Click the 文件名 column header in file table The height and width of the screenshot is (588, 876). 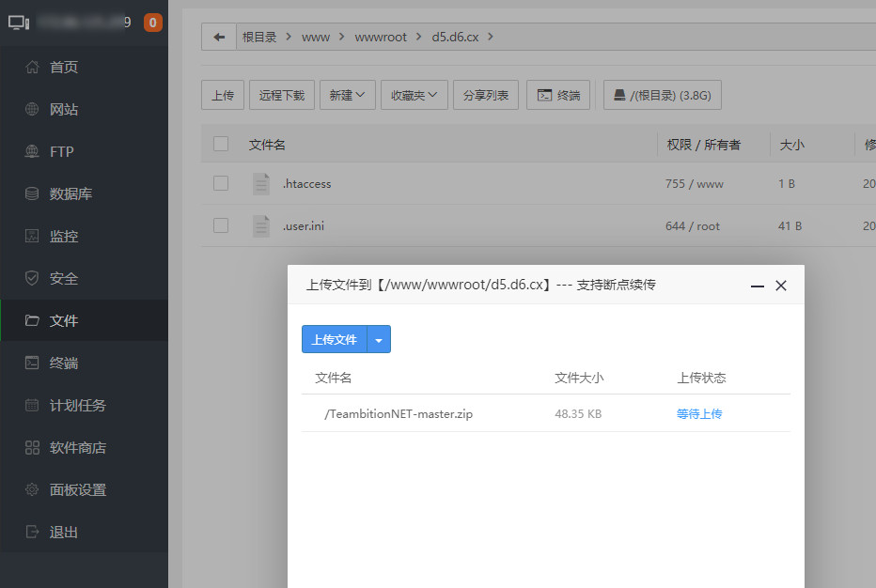(x=267, y=145)
